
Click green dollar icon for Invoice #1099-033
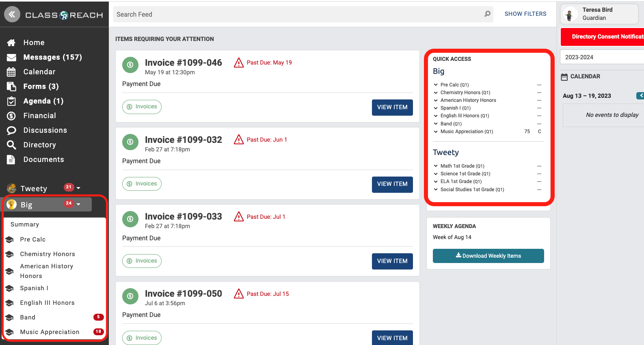coord(130,219)
